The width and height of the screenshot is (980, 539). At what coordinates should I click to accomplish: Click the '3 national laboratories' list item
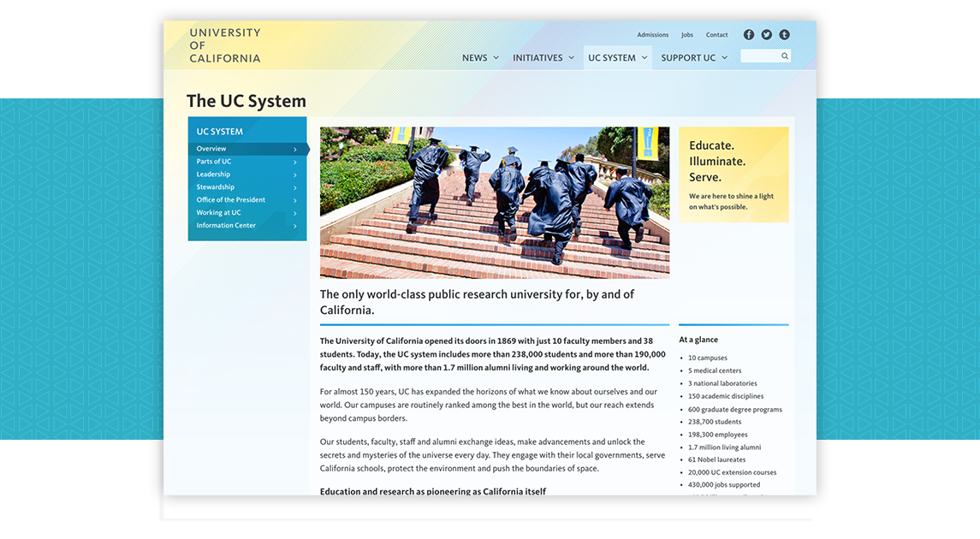(722, 383)
